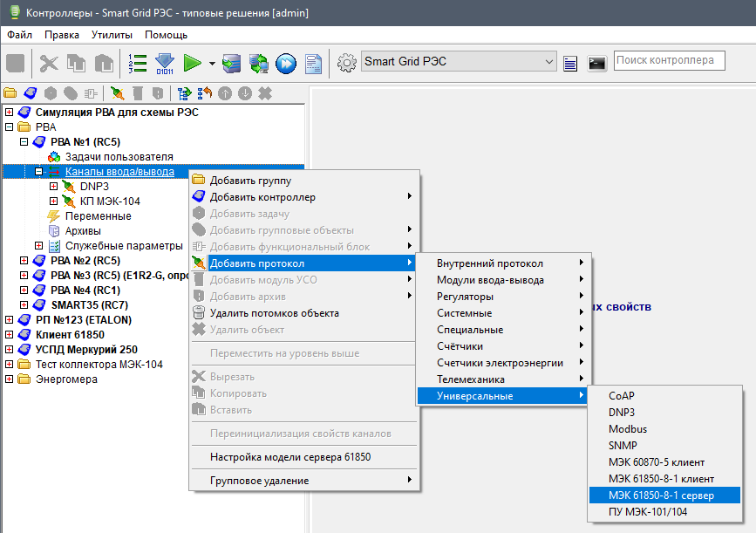
Task: Open the black terminal console icon
Action: click(x=596, y=63)
